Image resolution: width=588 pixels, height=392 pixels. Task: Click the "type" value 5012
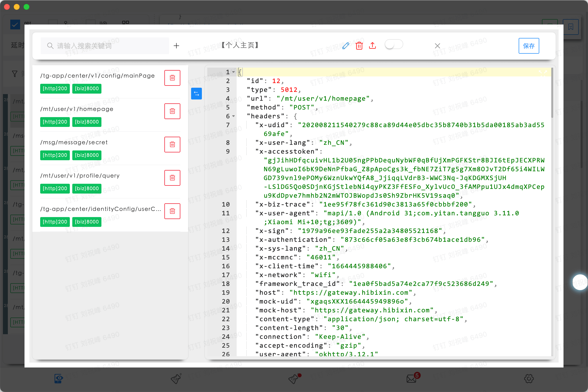tap(289, 89)
